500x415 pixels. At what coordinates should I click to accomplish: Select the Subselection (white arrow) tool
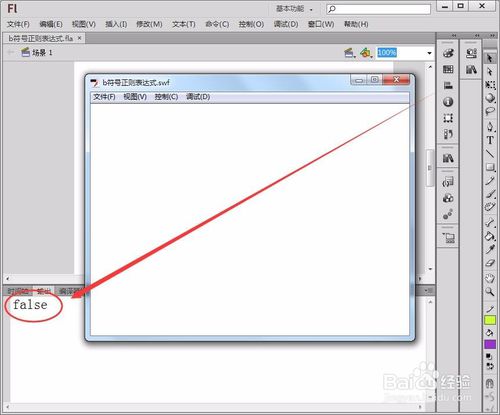click(490, 71)
